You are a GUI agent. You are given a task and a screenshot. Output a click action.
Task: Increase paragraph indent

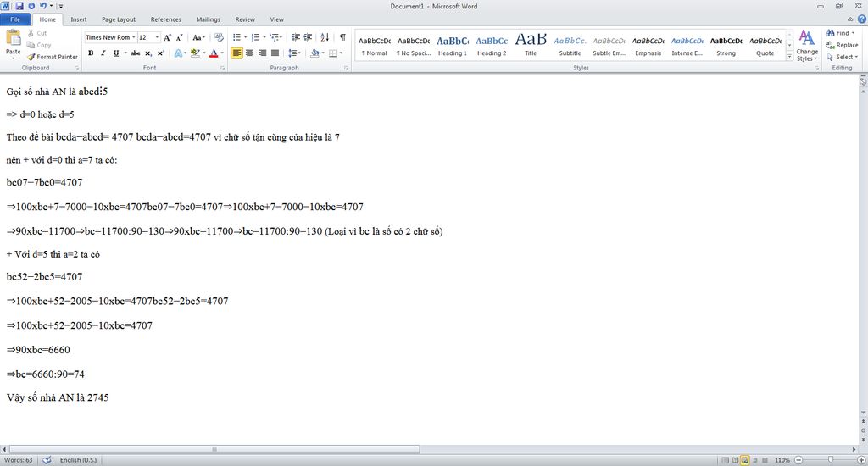tap(308, 37)
